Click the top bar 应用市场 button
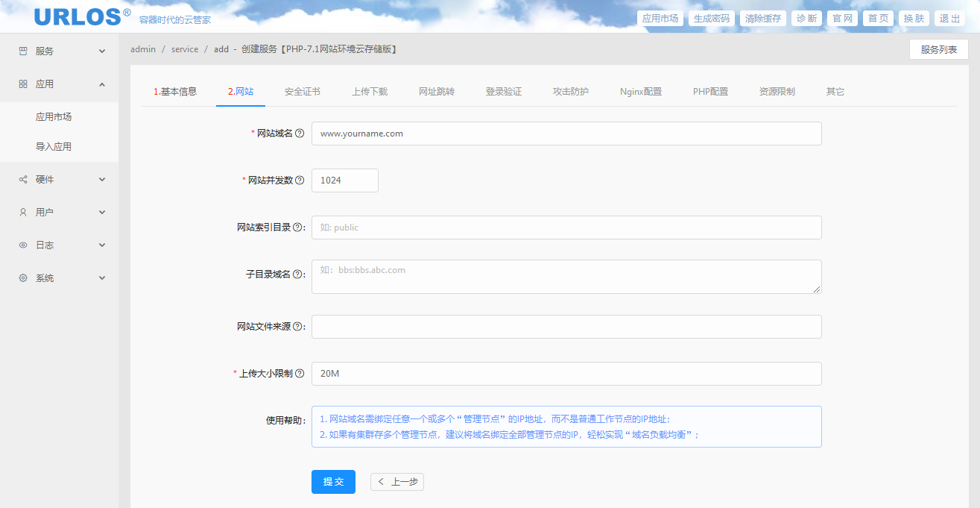980x508 pixels. 660,19
